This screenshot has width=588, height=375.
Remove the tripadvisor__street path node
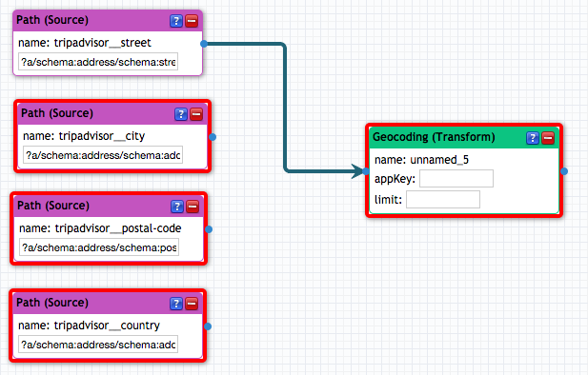pos(192,21)
